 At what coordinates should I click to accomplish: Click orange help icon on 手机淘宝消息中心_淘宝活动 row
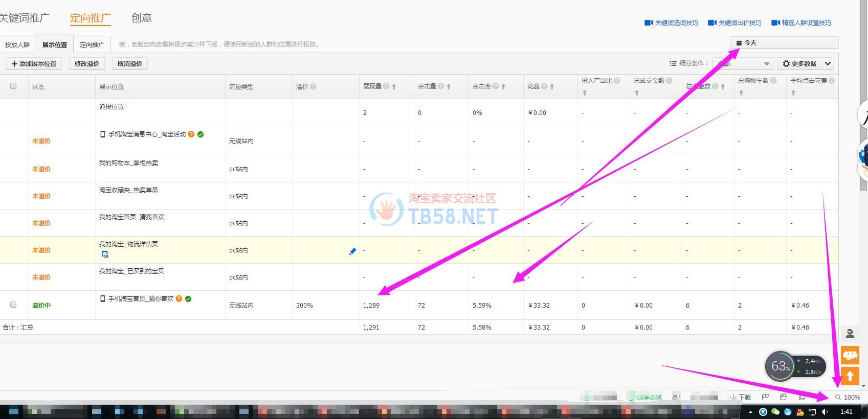191,134
